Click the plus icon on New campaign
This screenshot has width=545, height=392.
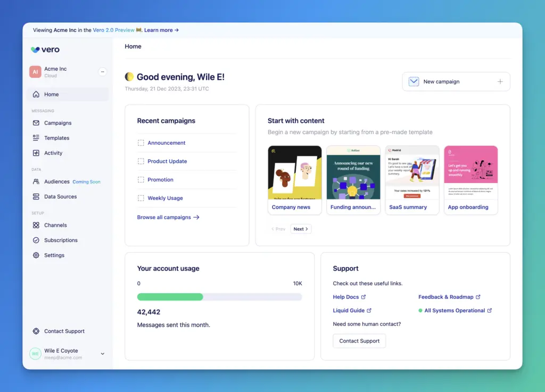coord(500,82)
